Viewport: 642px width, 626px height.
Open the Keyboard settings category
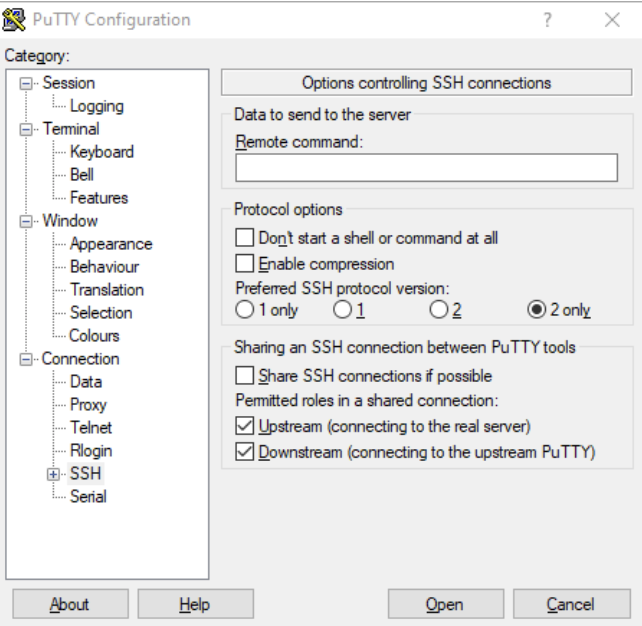(x=102, y=152)
